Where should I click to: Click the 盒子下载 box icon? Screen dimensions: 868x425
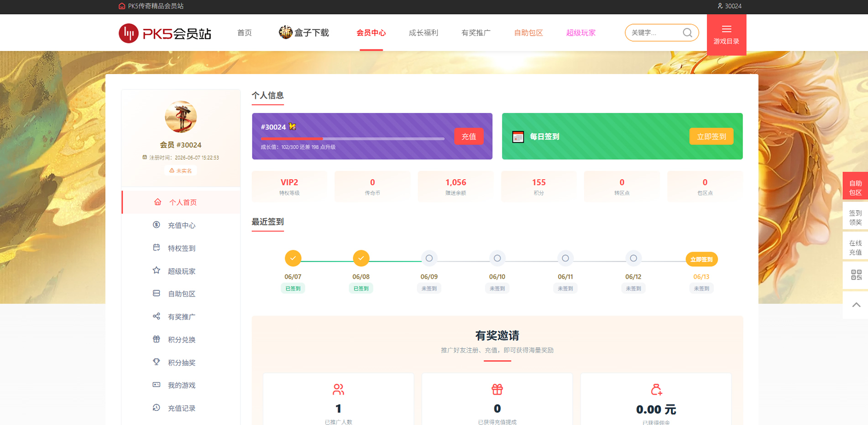coord(285,32)
